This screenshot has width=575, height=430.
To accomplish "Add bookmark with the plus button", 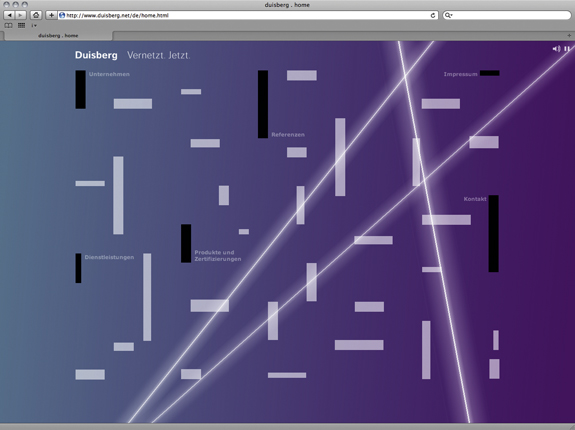I will pos(51,15).
